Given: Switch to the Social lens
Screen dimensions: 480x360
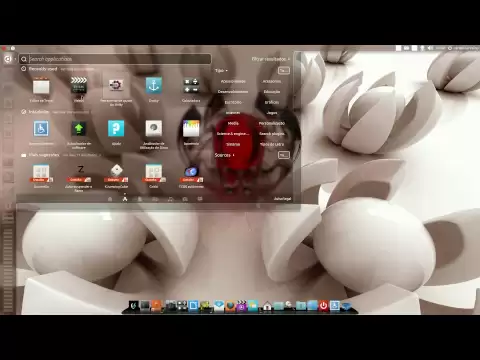Looking at the screenshot, I should coord(200,199).
